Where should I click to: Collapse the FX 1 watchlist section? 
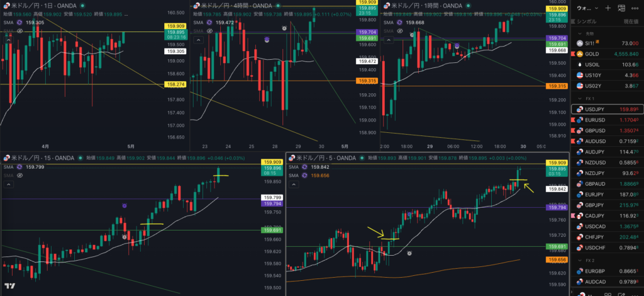[x=579, y=99]
